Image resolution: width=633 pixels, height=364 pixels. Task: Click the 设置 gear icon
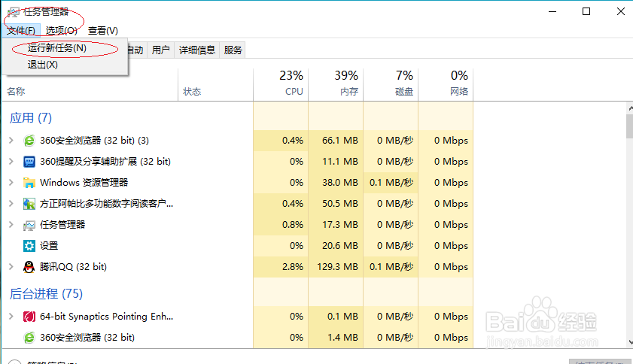pos(29,246)
